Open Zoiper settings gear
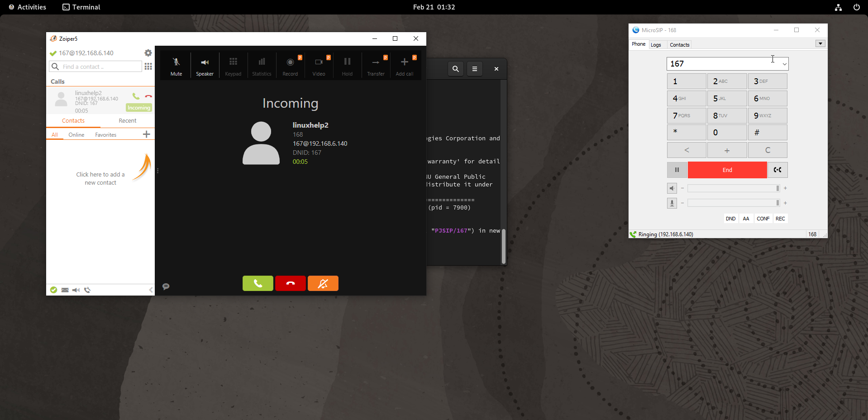 click(x=148, y=53)
